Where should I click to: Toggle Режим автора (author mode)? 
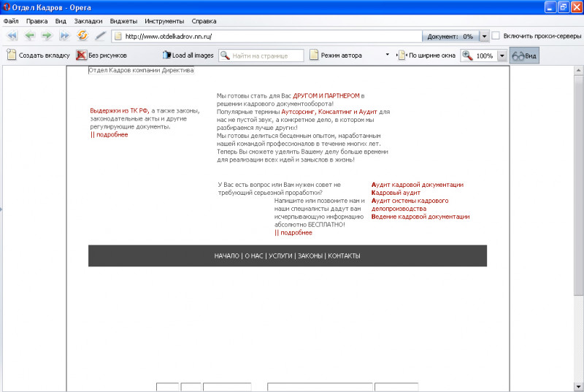click(x=336, y=55)
